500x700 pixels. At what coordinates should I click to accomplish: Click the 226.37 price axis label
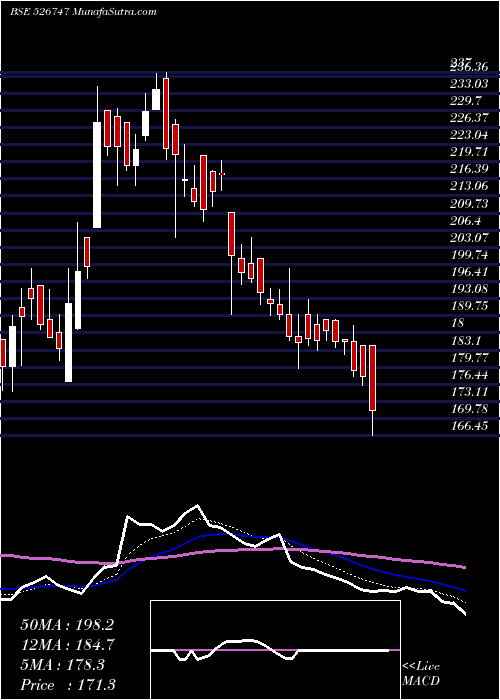click(469, 118)
